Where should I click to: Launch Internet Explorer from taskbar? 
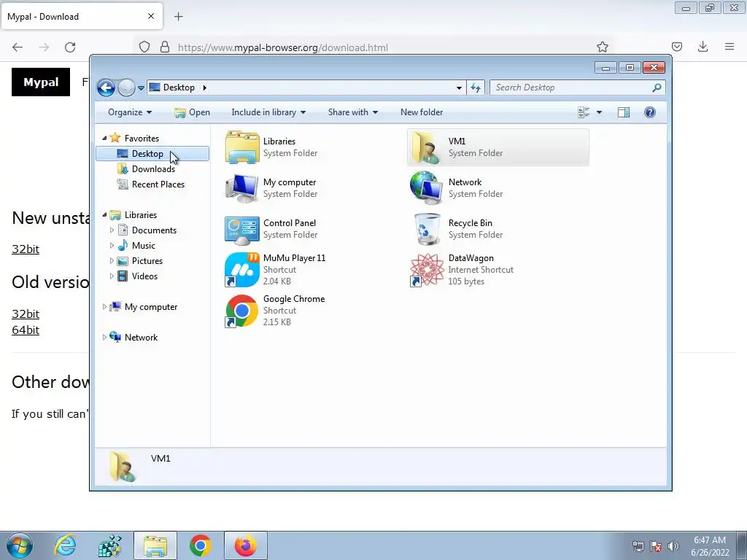click(x=65, y=545)
